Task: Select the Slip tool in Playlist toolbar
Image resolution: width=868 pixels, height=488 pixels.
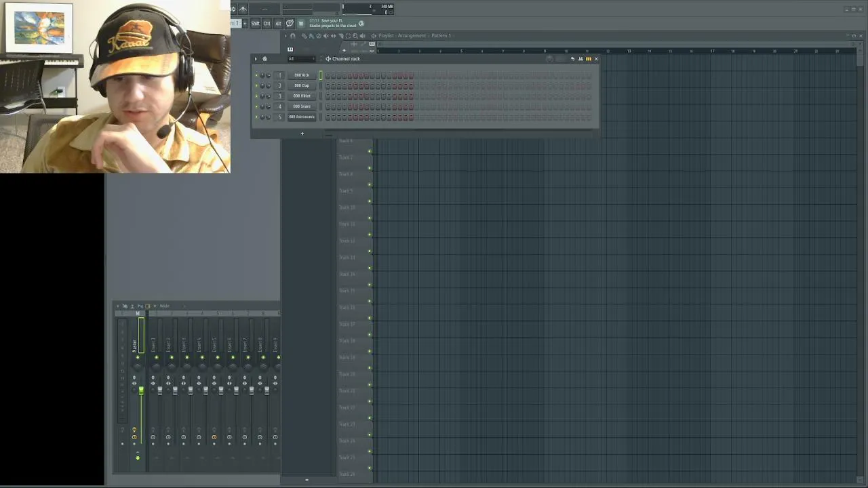Action: [334, 36]
